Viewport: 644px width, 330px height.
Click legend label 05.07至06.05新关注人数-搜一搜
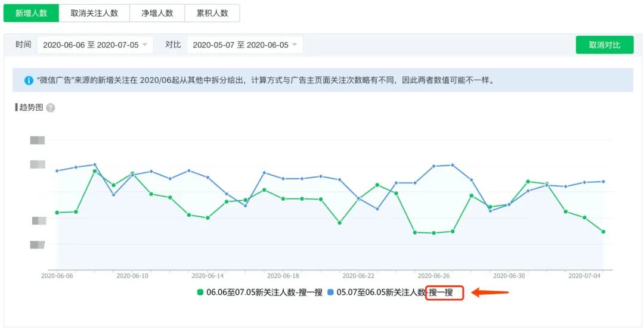[395, 292]
